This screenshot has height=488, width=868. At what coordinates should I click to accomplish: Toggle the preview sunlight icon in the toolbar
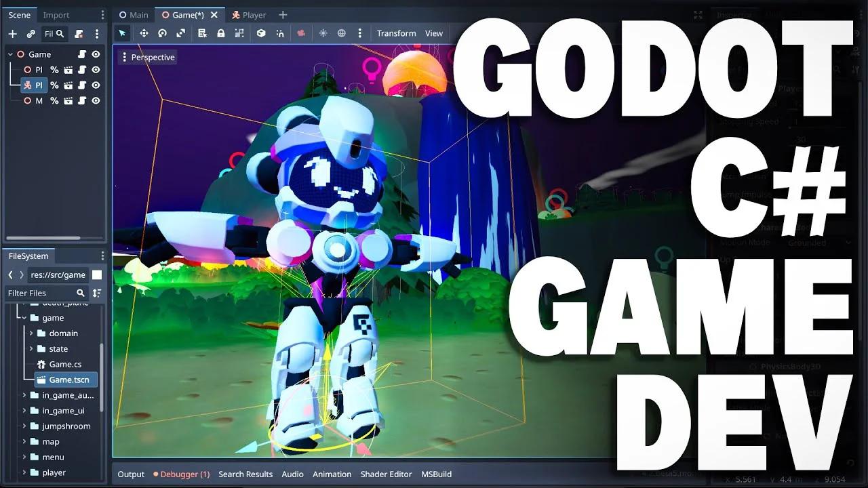[323, 33]
